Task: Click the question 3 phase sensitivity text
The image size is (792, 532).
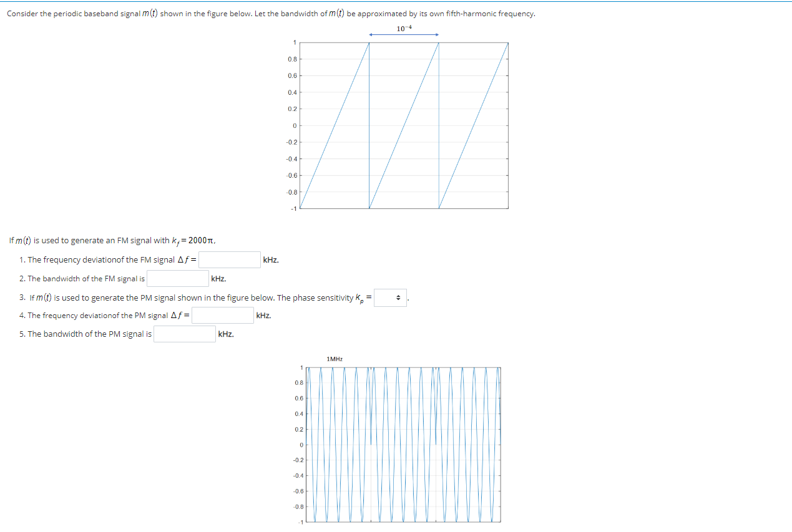Action: pyautogui.click(x=187, y=297)
